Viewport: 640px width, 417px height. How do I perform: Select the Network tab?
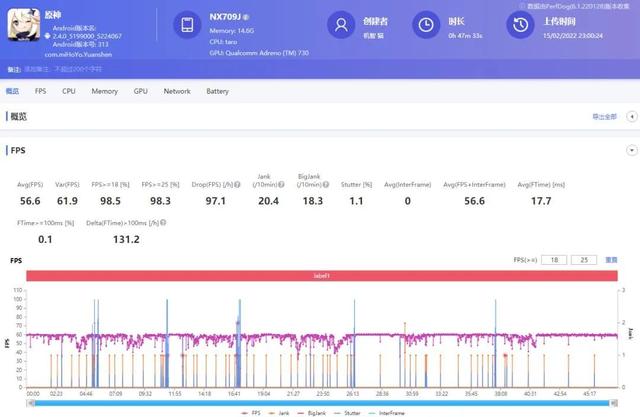(x=177, y=91)
